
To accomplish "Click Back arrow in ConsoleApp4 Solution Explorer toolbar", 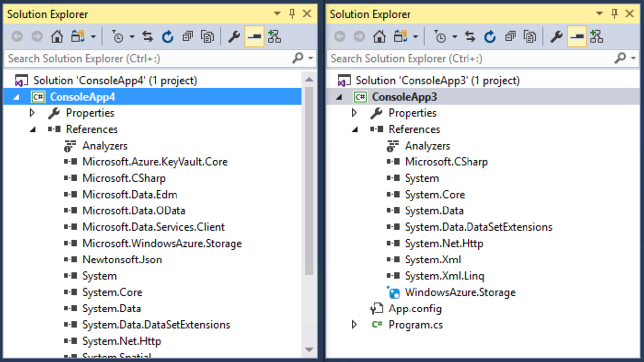I will pyautogui.click(x=17, y=36).
